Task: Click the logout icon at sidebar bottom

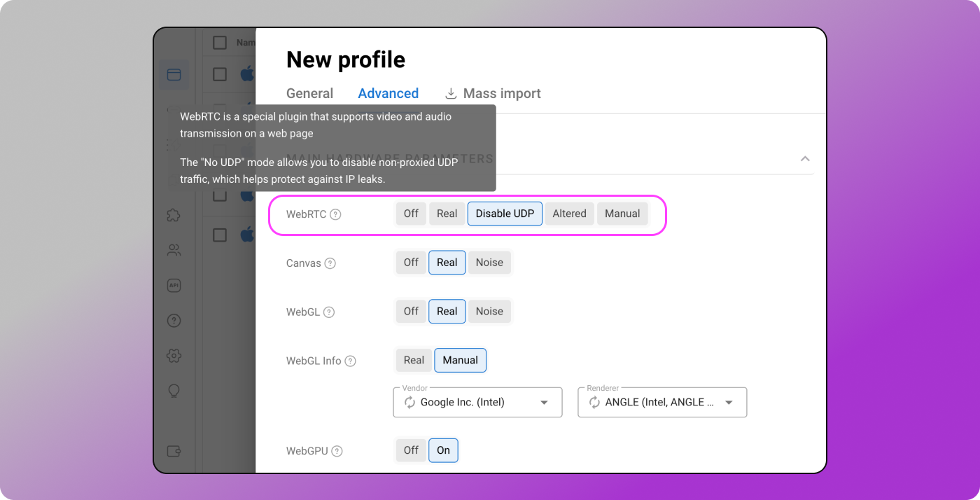Action: pyautogui.click(x=174, y=452)
